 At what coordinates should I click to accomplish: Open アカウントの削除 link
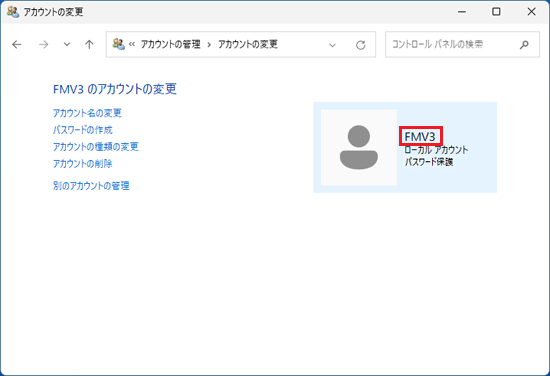pos(83,163)
